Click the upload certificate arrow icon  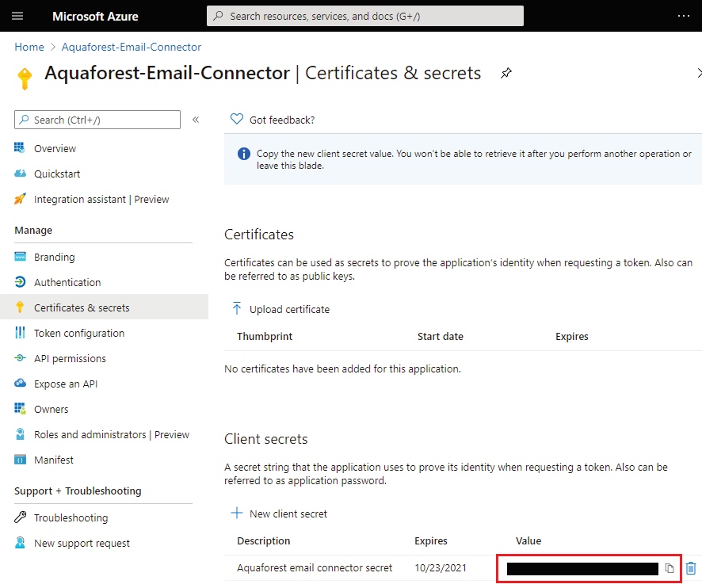coord(236,309)
